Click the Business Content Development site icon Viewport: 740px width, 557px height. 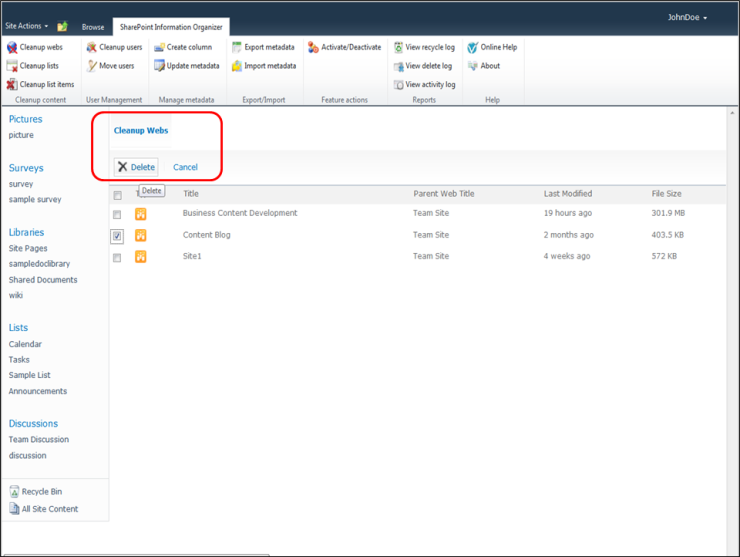[x=141, y=214]
